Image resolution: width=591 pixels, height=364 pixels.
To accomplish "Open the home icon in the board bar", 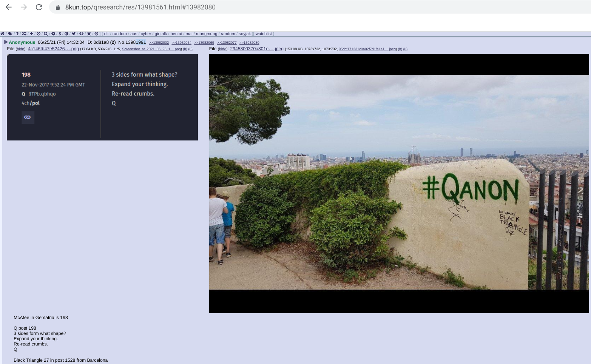I will click(3, 34).
